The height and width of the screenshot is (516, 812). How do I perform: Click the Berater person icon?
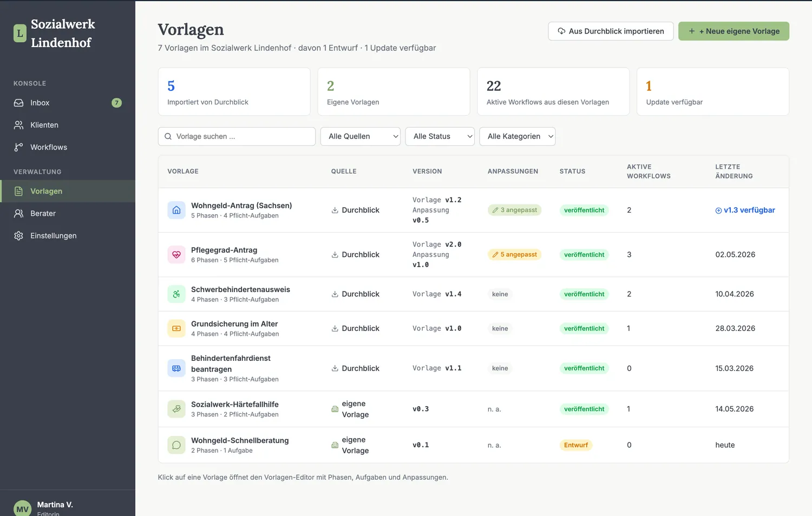point(19,213)
